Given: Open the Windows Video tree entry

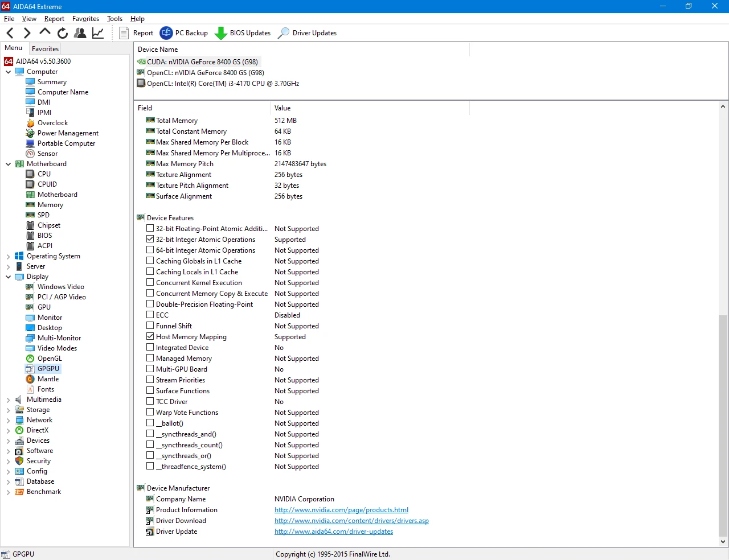Looking at the screenshot, I should pyautogui.click(x=60, y=287).
